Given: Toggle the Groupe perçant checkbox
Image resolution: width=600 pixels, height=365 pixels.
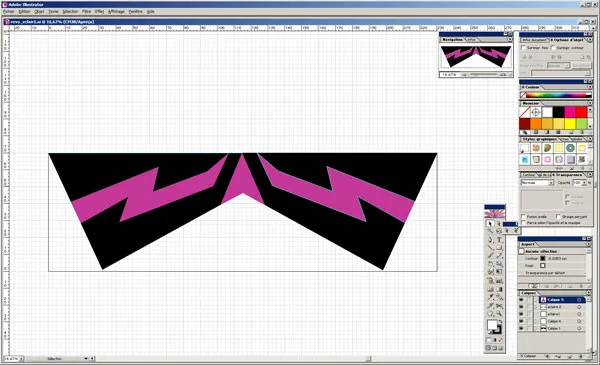Looking at the screenshot, I should point(558,217).
